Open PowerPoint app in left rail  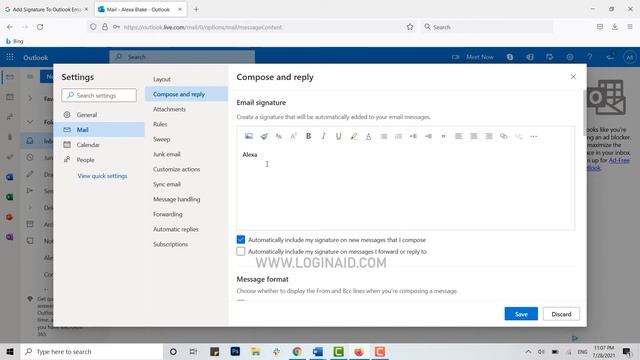point(10,217)
